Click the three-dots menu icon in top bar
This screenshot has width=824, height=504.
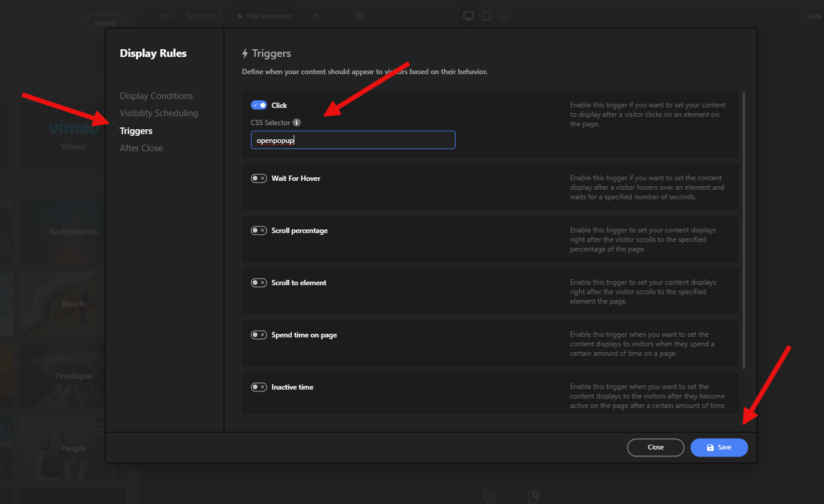click(x=166, y=17)
